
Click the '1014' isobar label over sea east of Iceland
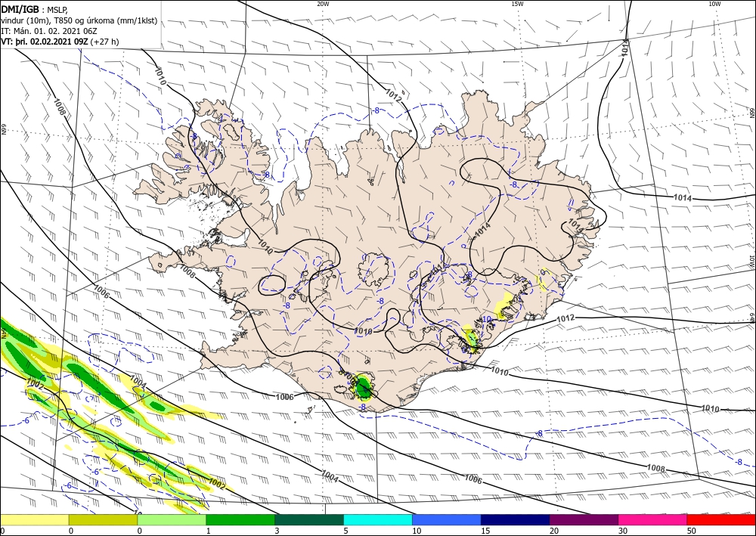(x=683, y=197)
